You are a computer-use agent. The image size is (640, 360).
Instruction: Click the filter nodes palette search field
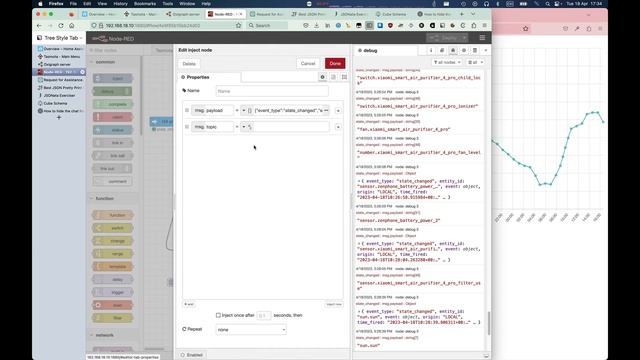click(114, 50)
